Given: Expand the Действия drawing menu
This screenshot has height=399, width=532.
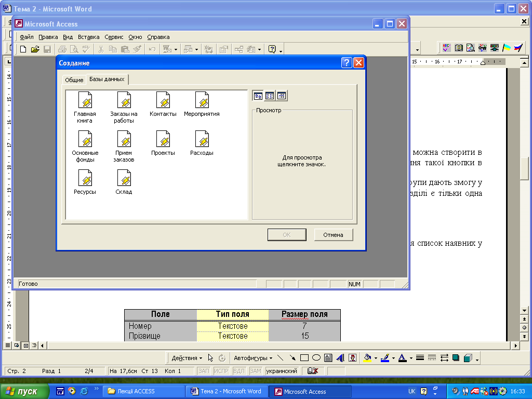Looking at the screenshot, I should coord(187,358).
